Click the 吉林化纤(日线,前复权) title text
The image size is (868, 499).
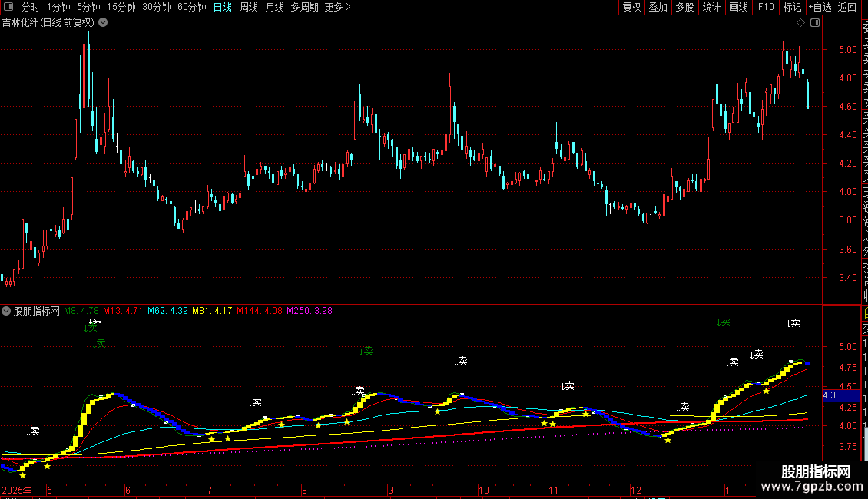tap(48, 23)
